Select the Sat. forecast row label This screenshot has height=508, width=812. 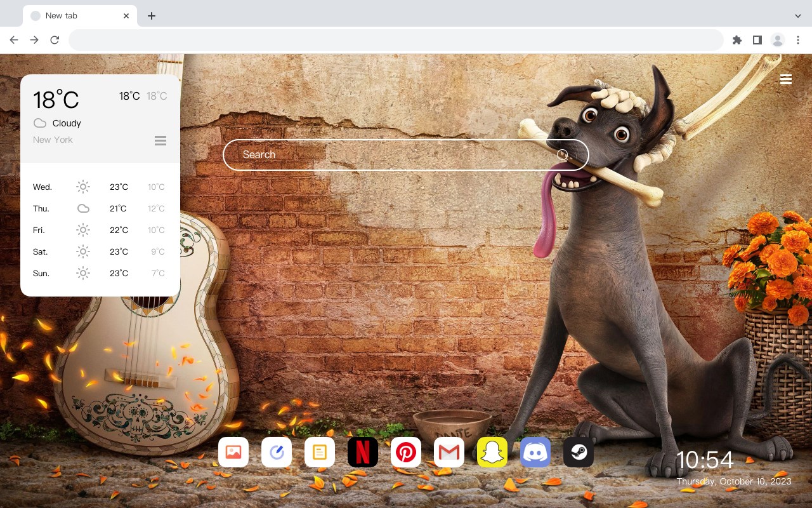[41, 251]
